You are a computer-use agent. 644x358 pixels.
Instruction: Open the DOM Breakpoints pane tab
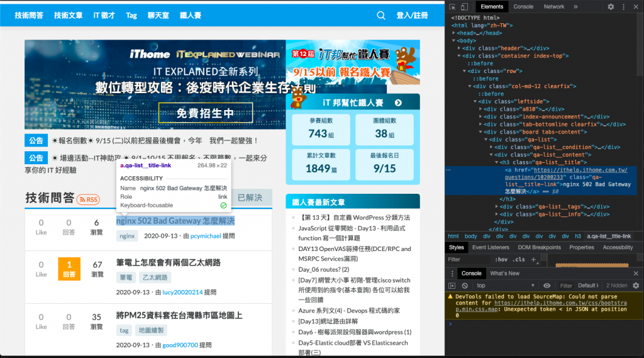pos(539,247)
